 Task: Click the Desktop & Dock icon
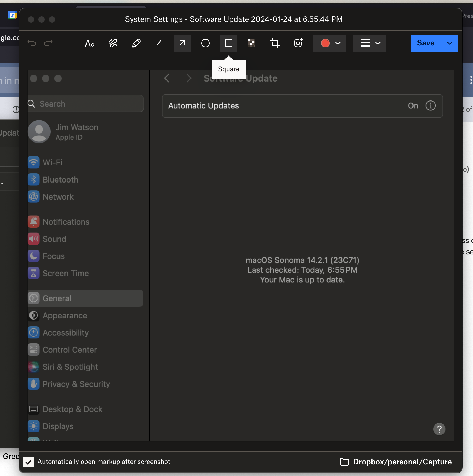[34, 409]
